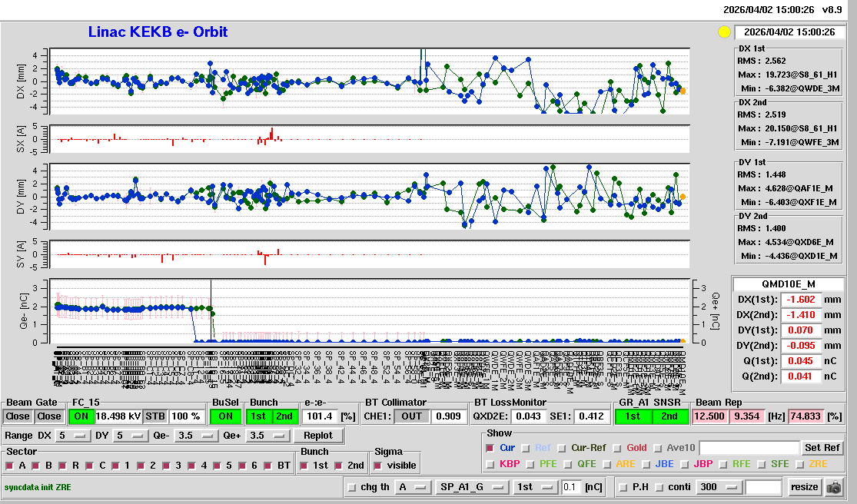Expand the Qe+ range dropdown
The image size is (857, 504).
click(268, 436)
